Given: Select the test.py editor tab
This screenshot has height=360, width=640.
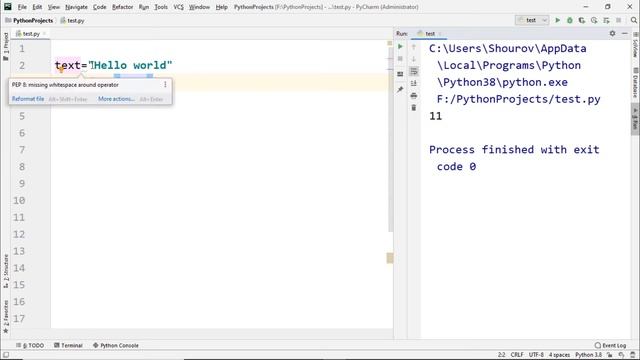Looking at the screenshot, I should [31, 33].
